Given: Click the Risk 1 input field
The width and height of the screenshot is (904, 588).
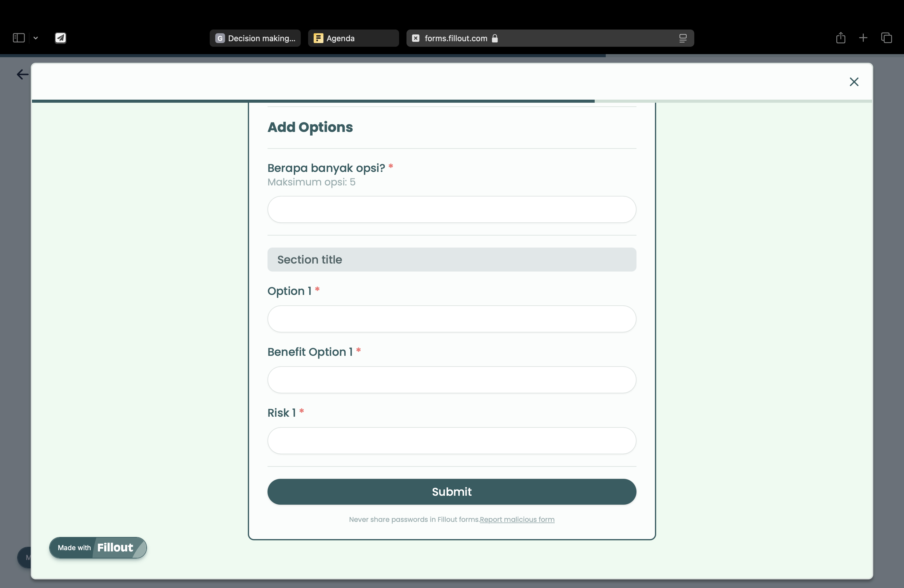Looking at the screenshot, I should click(452, 441).
